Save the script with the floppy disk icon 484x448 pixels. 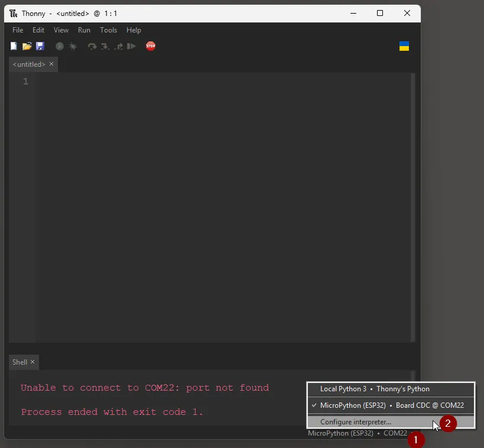tap(40, 46)
